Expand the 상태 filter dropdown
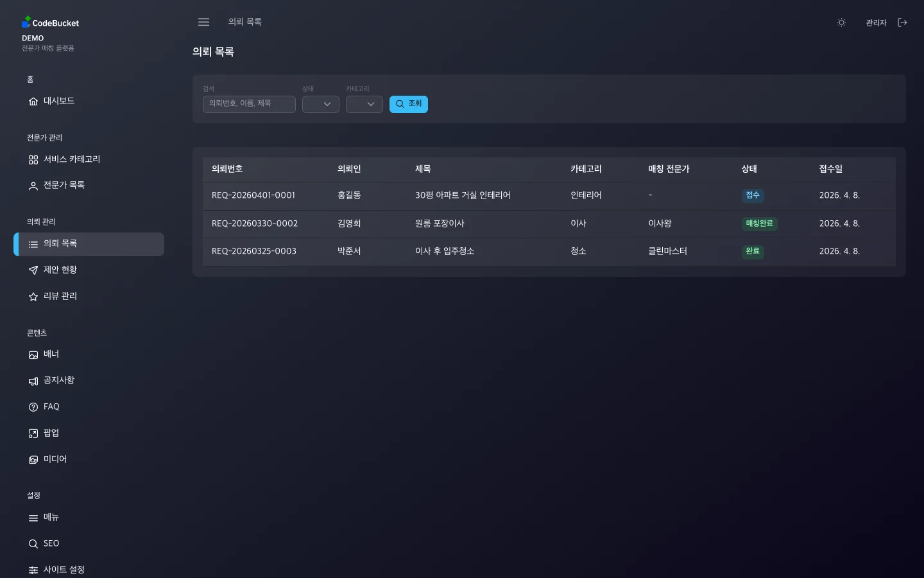Screen dimensions: 924x578 coord(320,104)
